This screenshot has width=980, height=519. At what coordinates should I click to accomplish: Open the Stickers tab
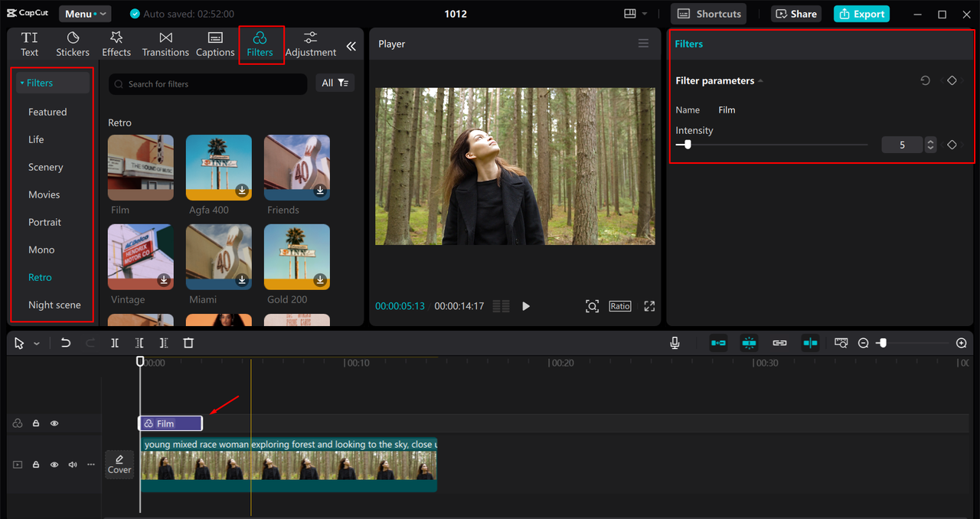[x=73, y=44]
